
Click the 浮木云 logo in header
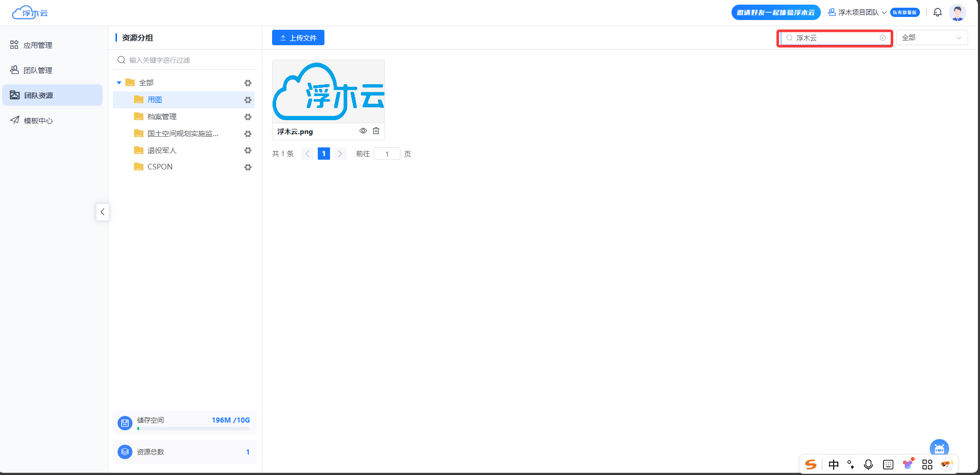click(30, 12)
